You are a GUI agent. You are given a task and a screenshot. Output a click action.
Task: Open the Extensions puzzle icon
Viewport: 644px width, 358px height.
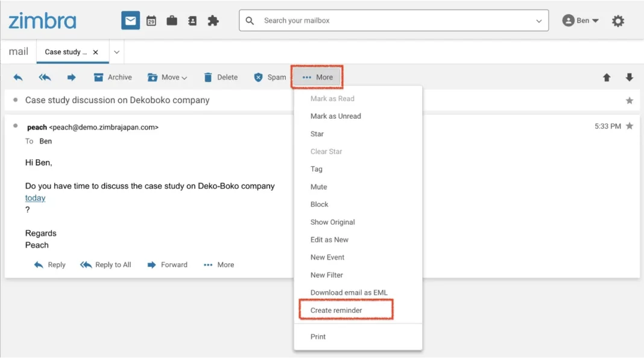point(213,20)
